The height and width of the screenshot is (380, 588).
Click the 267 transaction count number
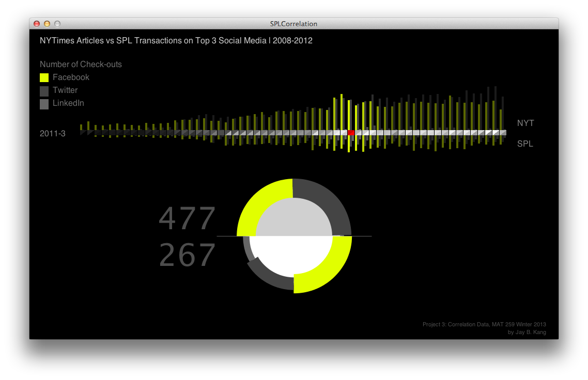187,255
